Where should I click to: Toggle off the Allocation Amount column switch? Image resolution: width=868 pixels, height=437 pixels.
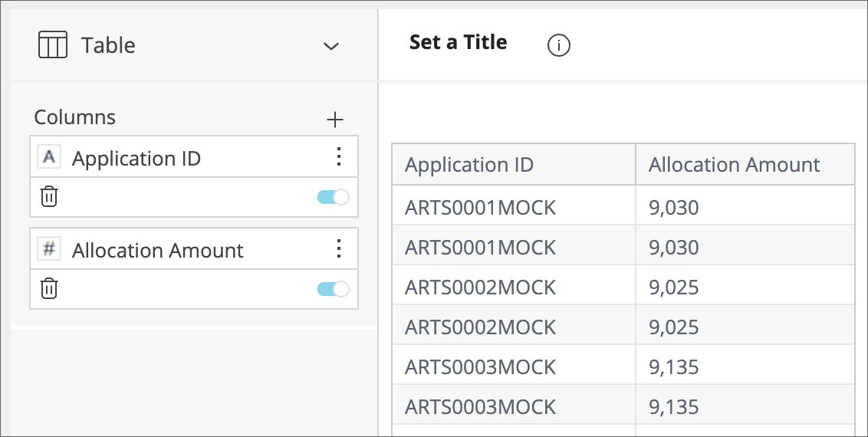point(333,289)
